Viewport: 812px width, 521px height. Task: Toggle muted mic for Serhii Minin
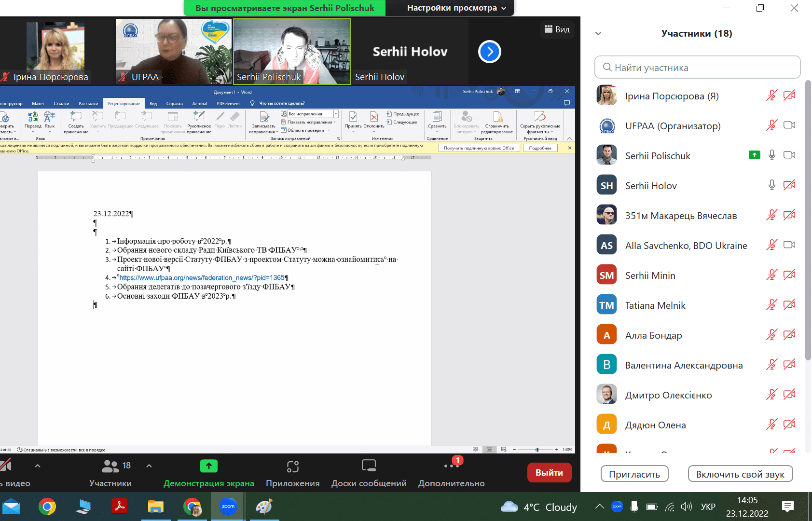point(772,275)
